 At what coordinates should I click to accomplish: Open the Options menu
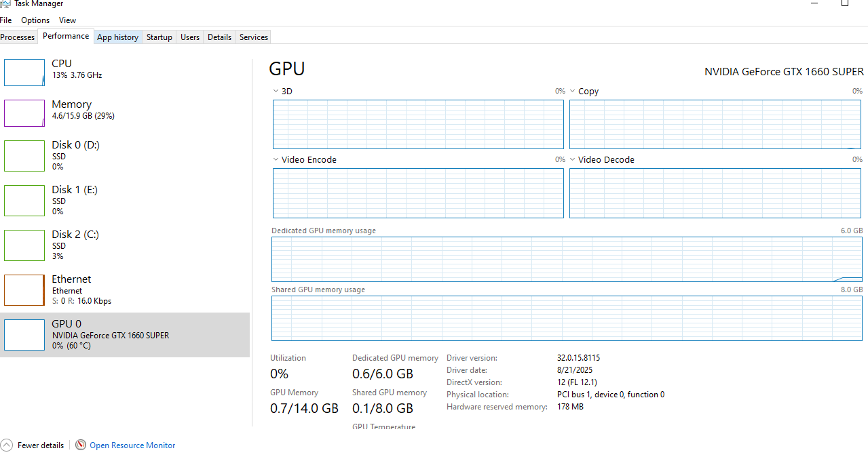(x=35, y=20)
